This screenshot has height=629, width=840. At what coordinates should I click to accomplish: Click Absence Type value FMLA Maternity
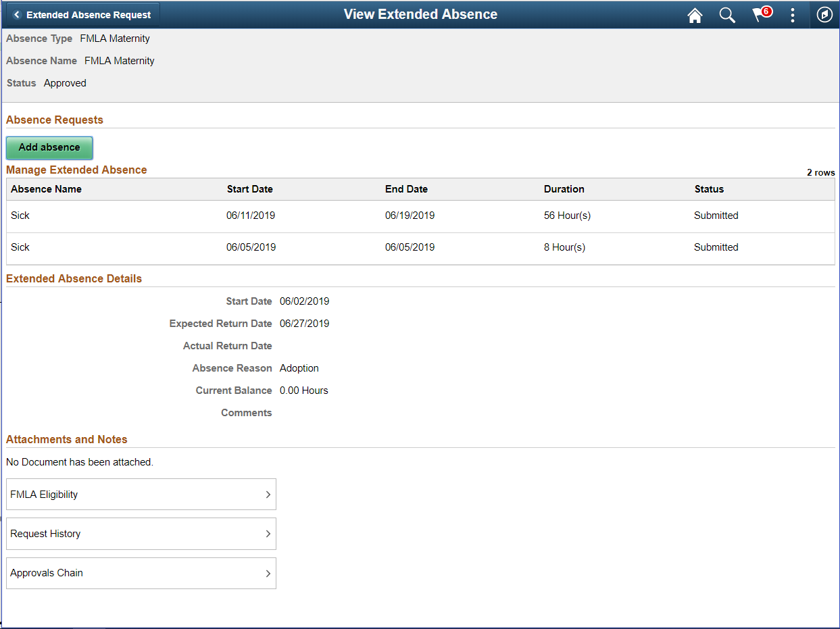[x=115, y=39]
